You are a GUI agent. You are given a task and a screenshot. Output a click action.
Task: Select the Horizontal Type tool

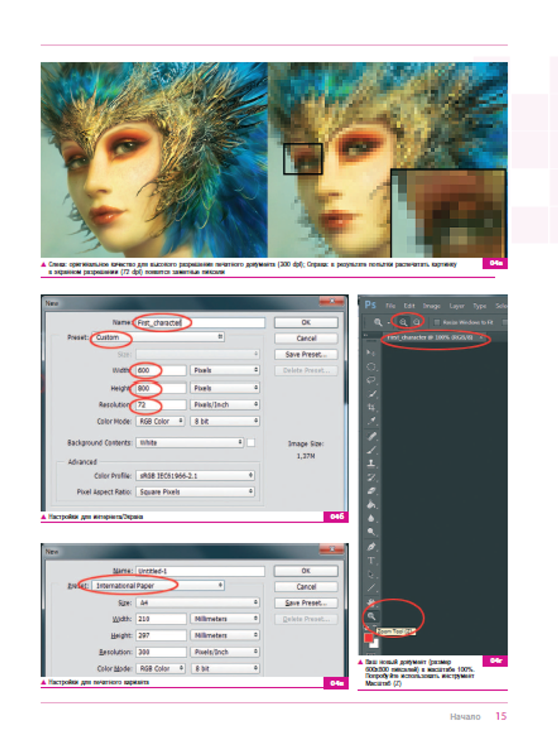371,560
